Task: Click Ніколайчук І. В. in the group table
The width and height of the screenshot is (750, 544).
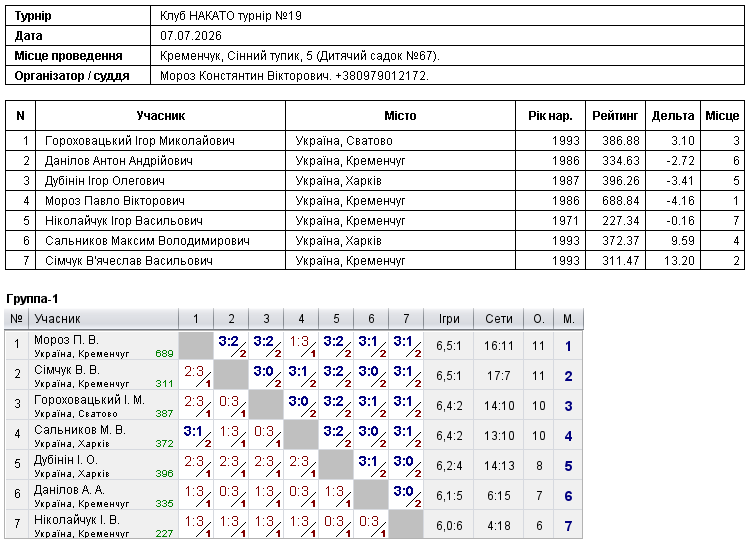Action: (x=77, y=520)
